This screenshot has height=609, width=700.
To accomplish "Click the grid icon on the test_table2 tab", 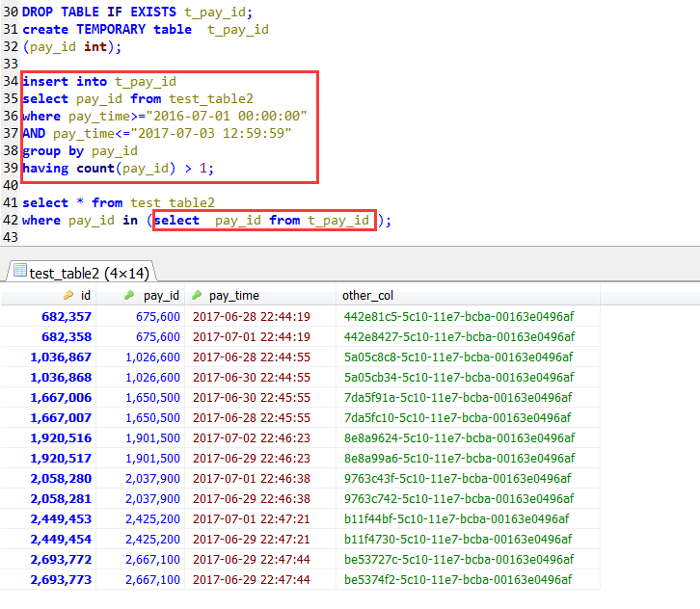I will [19, 272].
